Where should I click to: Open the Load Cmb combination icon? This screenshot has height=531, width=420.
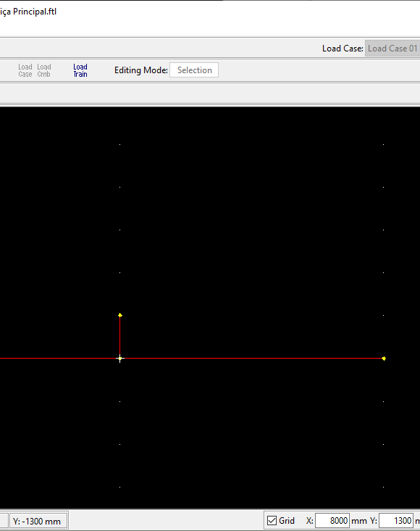pos(44,70)
